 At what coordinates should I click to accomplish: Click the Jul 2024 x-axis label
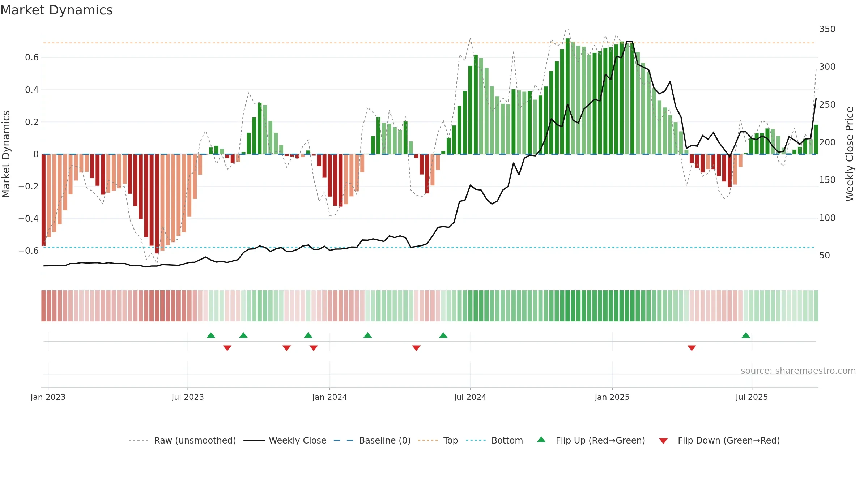click(470, 397)
